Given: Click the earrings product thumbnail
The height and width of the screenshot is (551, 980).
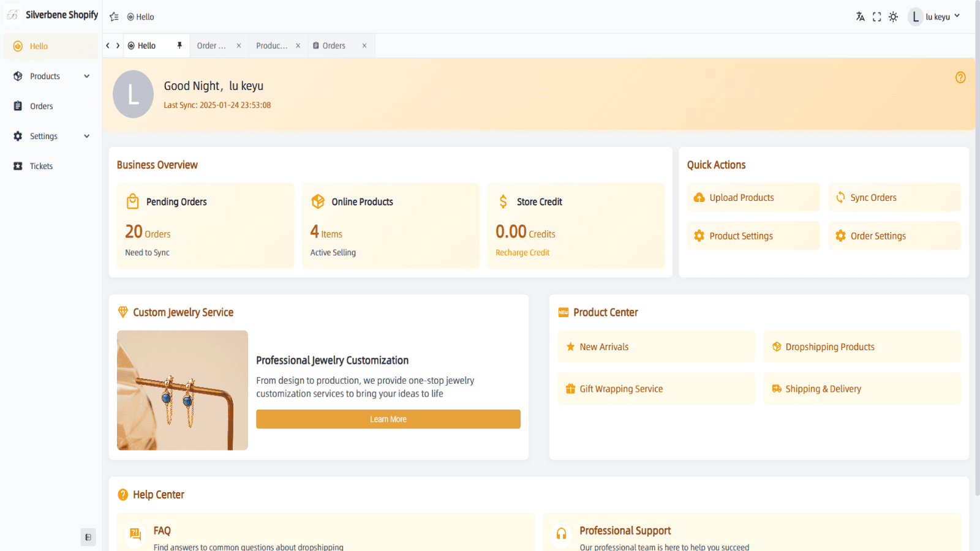Looking at the screenshot, I should point(183,391).
